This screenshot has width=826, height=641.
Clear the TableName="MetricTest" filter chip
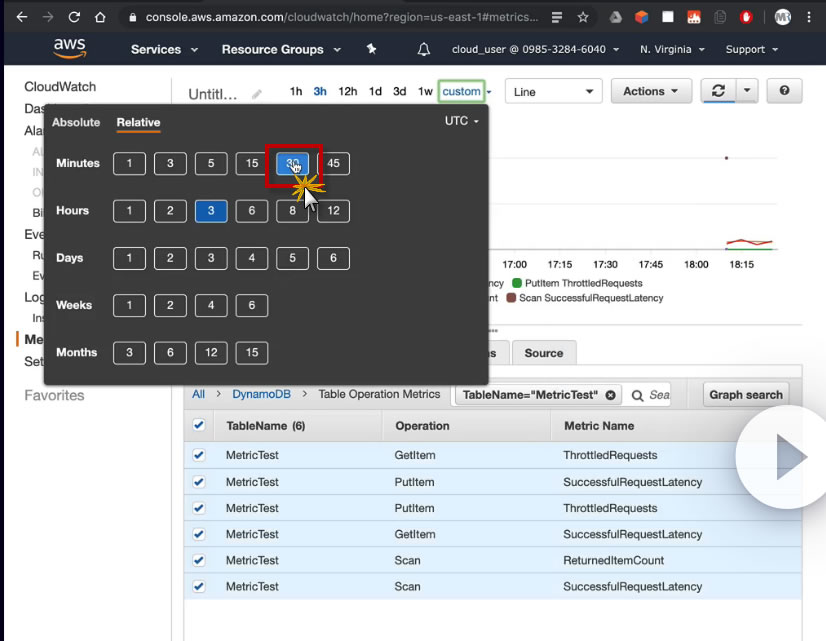[610, 395]
